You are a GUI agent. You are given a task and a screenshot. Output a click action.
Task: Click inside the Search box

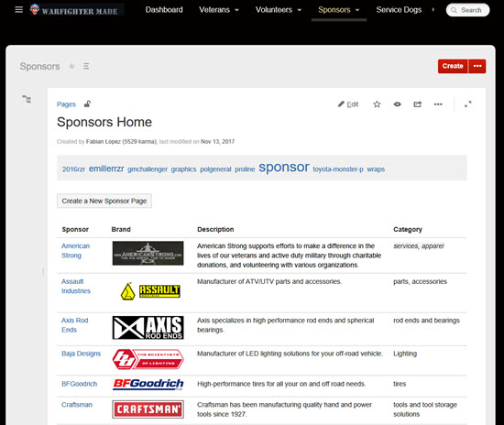[x=468, y=10]
